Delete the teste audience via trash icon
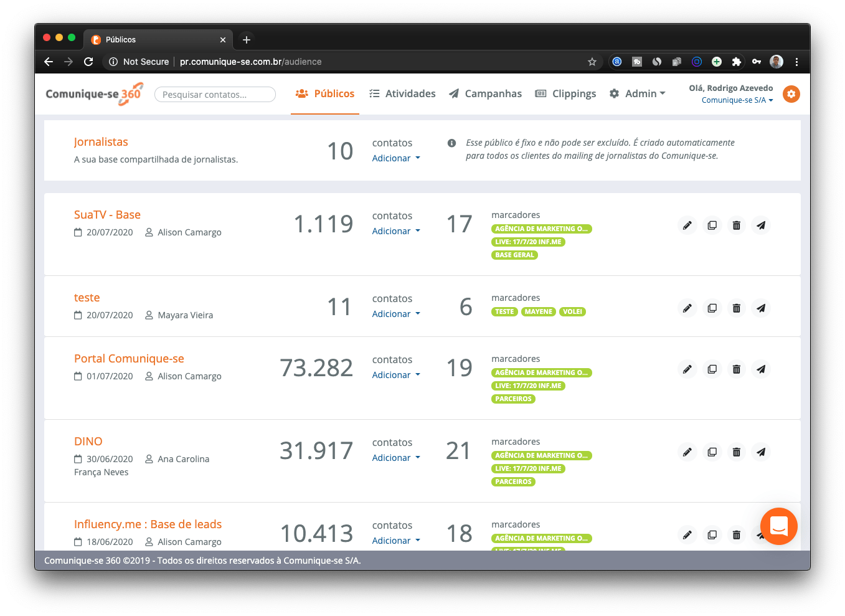The image size is (845, 616). tap(737, 308)
